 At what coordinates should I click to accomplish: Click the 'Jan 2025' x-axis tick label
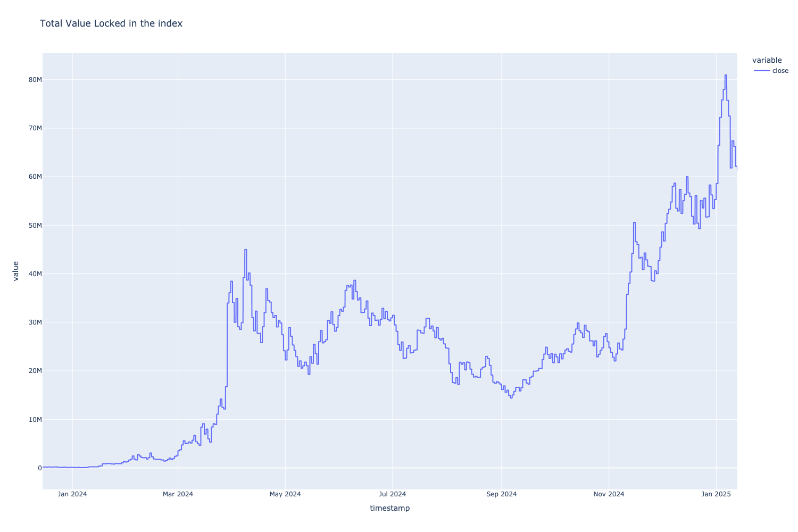(716, 494)
